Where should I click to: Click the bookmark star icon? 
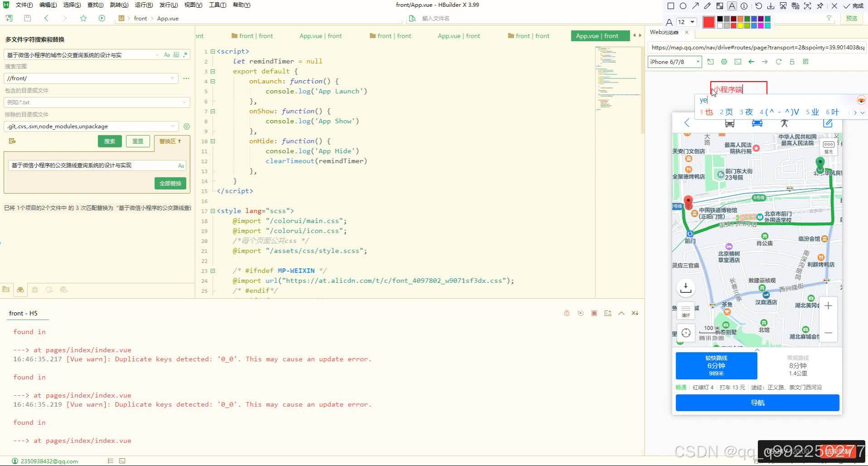[83, 18]
